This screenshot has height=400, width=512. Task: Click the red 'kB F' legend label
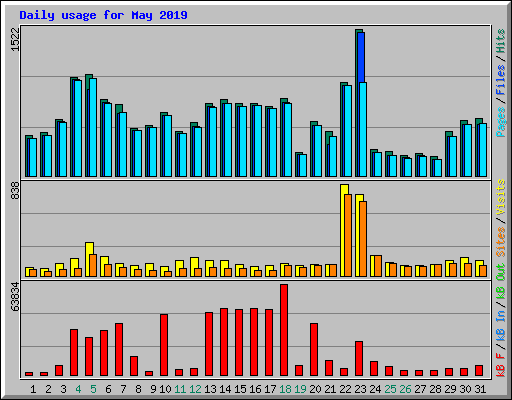501,365
